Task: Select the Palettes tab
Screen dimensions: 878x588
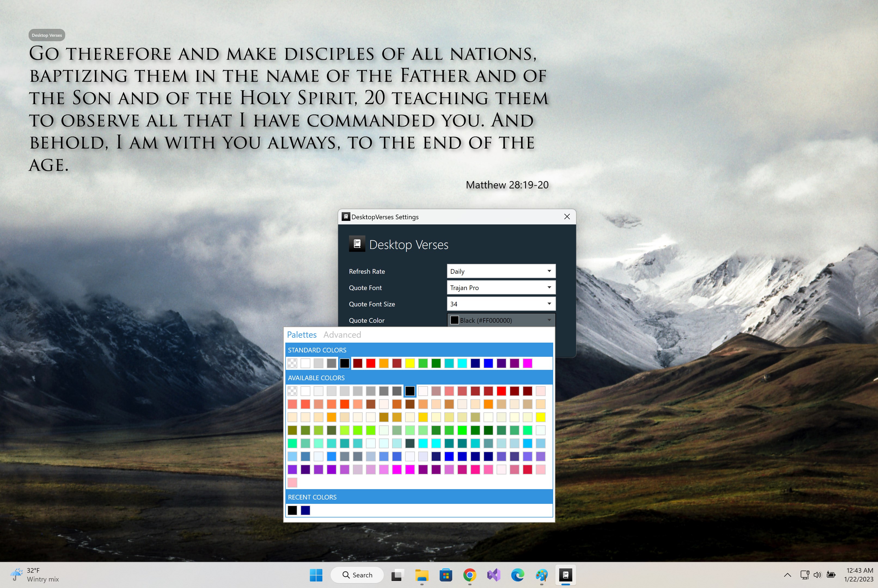Action: click(302, 334)
